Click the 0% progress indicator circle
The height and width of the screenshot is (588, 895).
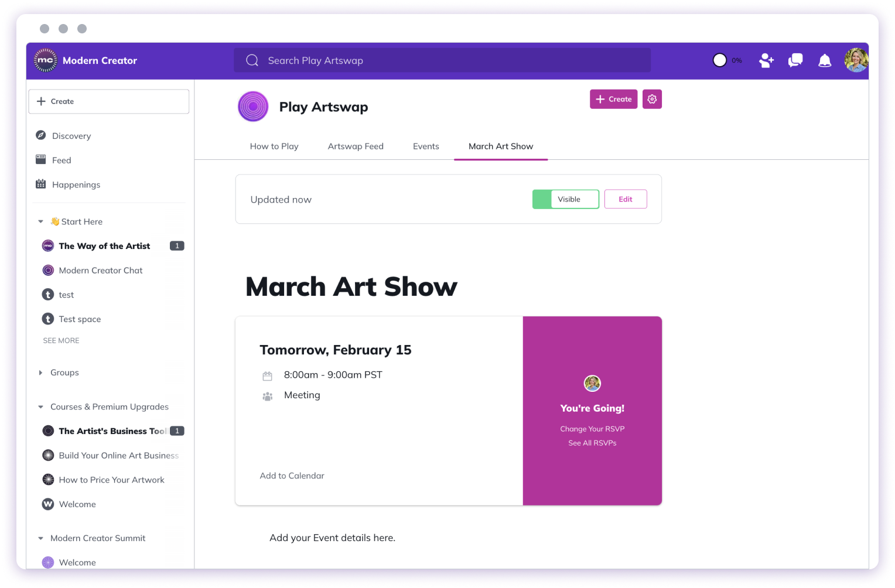point(720,60)
